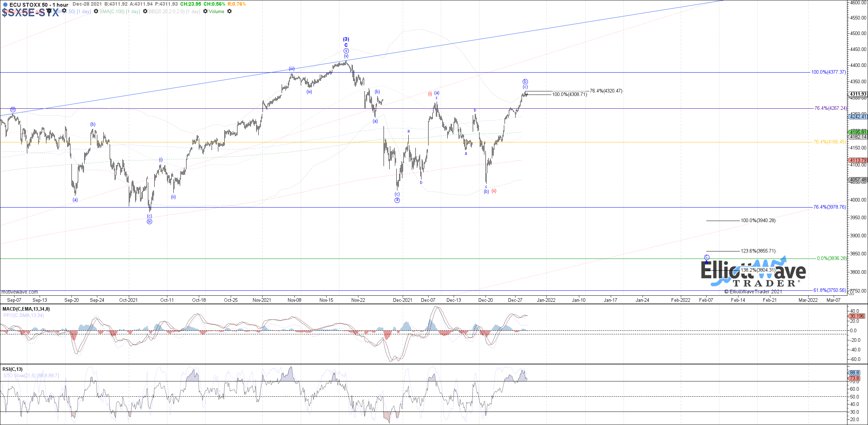Open settings gear after SMA(C,50) label

(x=96, y=11)
